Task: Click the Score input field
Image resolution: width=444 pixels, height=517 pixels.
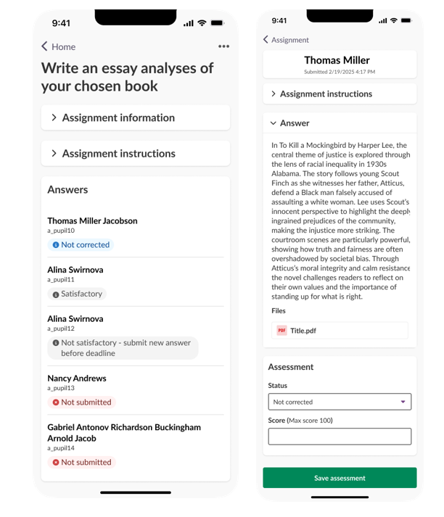Action: 340,436
